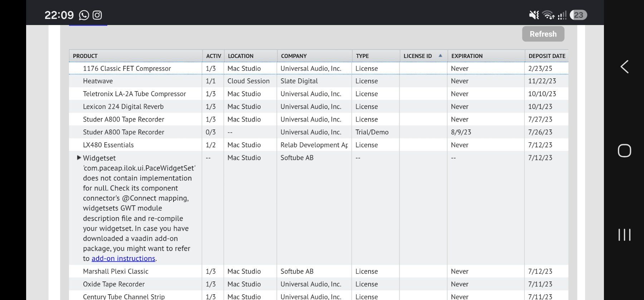Tap the battery level indicator

[x=579, y=15]
